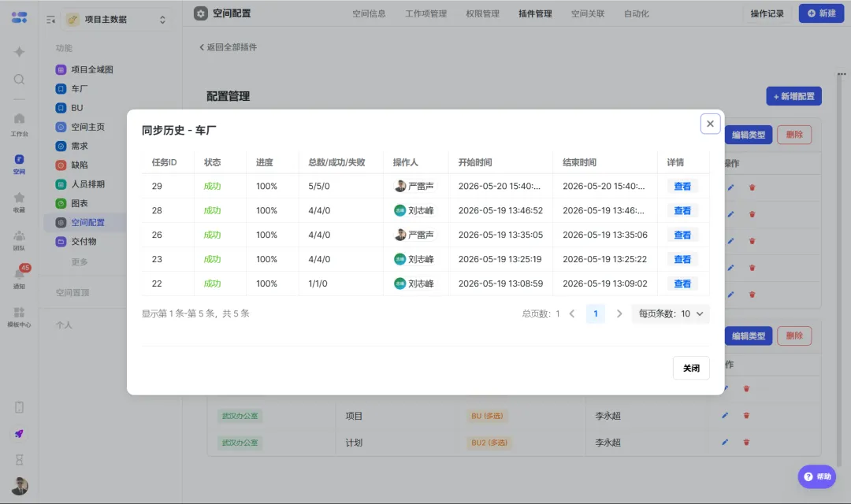View details of task 28
This screenshot has height=504, width=851.
pyautogui.click(x=682, y=210)
